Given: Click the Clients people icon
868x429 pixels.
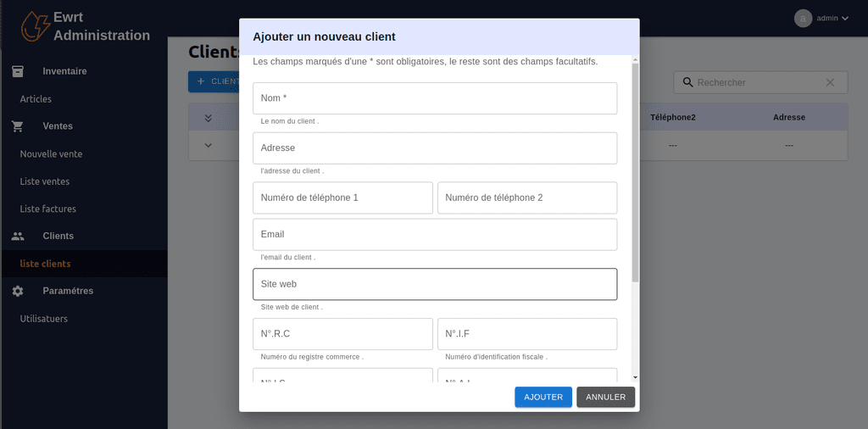Looking at the screenshot, I should tap(18, 236).
